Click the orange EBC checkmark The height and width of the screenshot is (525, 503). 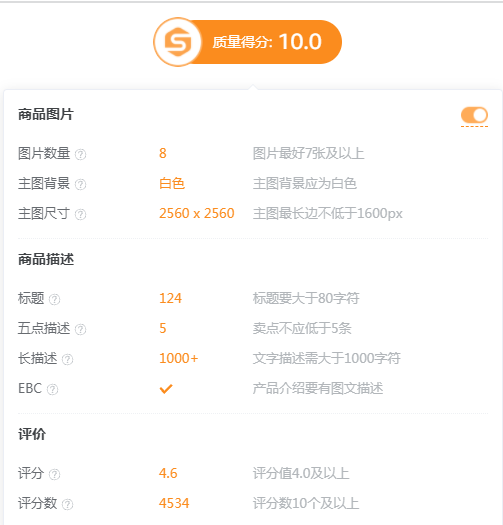point(166,389)
